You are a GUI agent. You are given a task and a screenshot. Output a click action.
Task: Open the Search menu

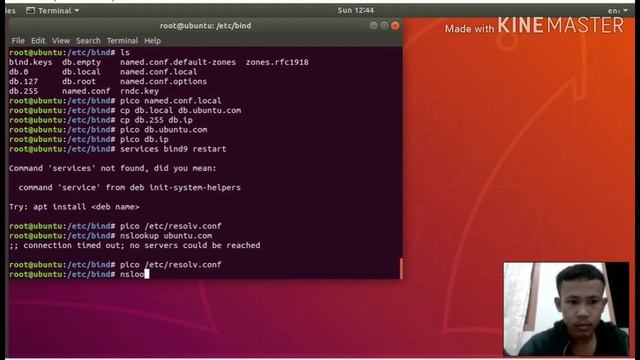pos(88,41)
